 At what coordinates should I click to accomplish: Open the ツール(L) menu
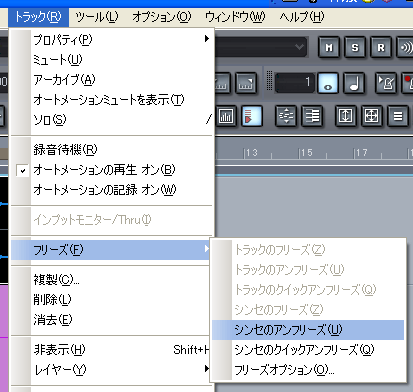(x=97, y=17)
